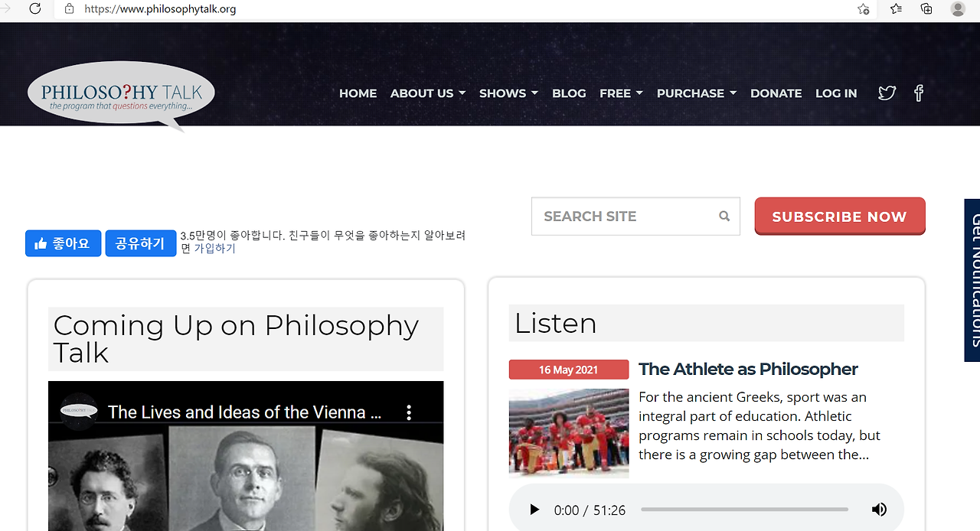Expand the ABOUT US dropdown menu

pos(427,93)
